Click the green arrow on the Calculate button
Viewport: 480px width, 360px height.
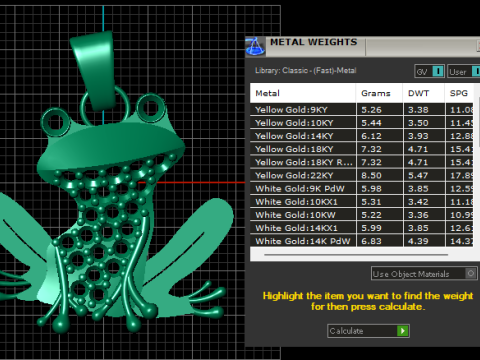coord(403,331)
